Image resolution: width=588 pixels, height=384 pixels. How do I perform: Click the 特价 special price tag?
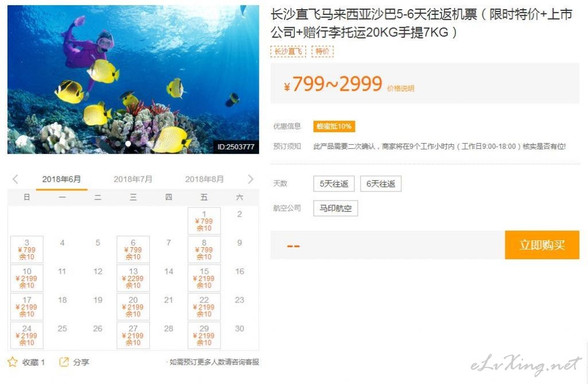(323, 51)
